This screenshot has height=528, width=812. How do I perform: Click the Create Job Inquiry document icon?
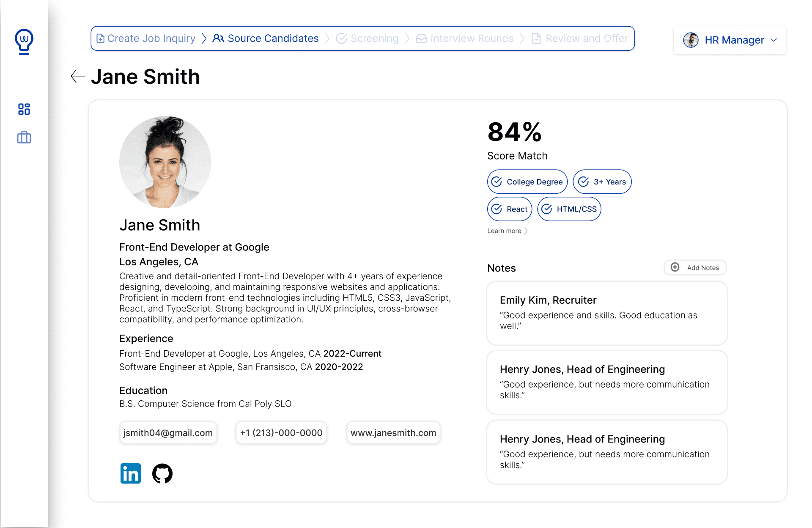pos(101,38)
